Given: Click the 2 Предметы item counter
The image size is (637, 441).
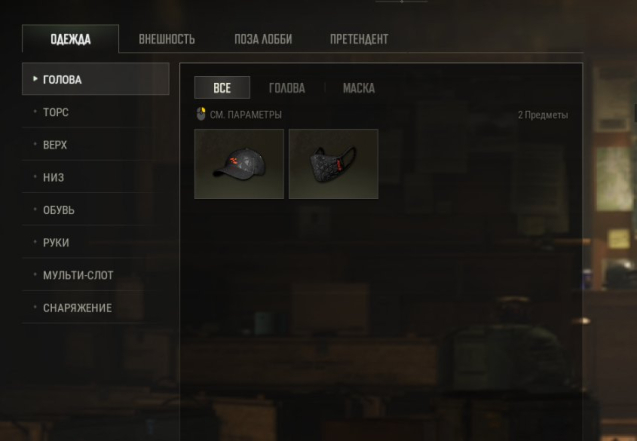Looking at the screenshot, I should [x=543, y=115].
